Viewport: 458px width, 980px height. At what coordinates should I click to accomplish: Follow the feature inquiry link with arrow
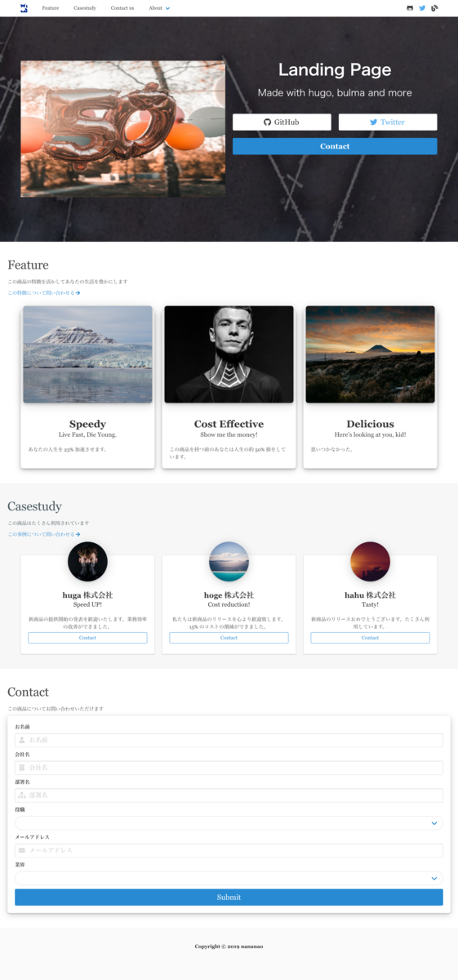pos(44,292)
